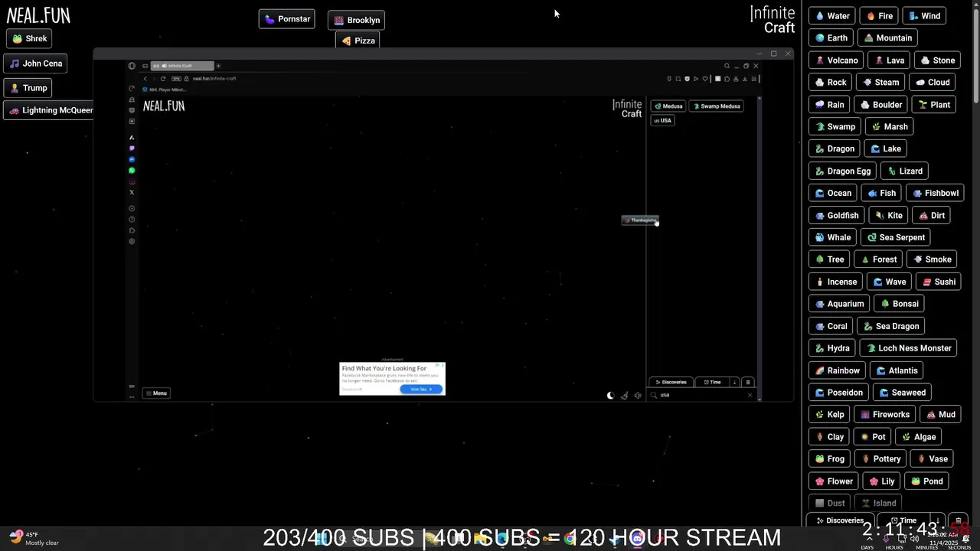
Task: Select the USA element in inner window
Action: point(662,120)
